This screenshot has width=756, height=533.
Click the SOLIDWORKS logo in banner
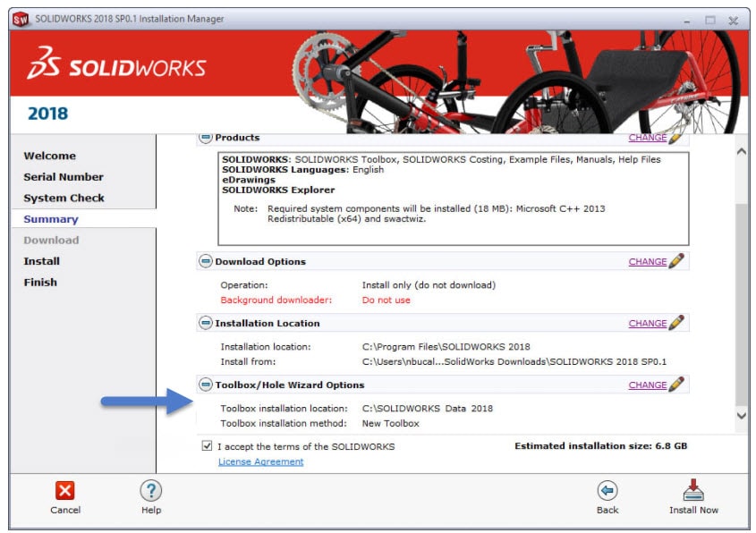pos(116,63)
